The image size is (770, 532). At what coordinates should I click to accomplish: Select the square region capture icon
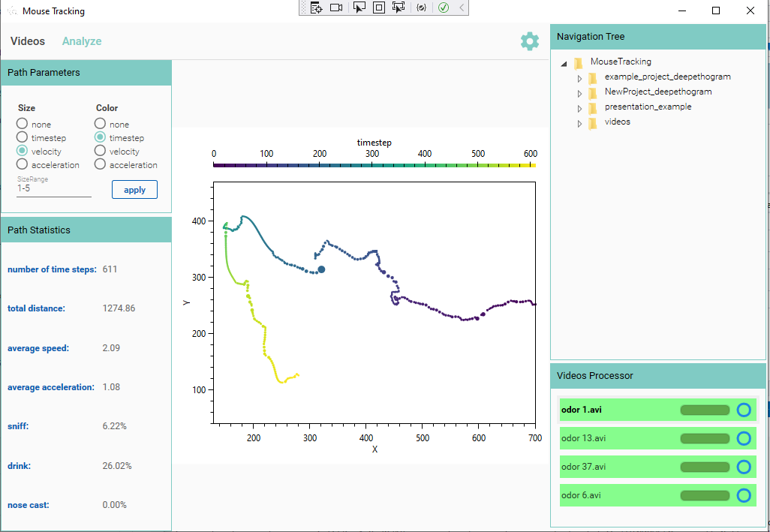378,7
